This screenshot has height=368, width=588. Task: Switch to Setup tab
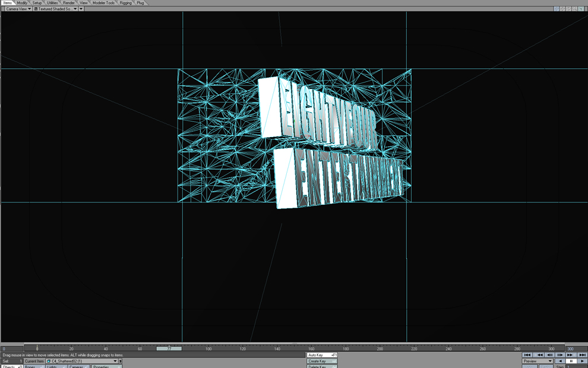click(x=37, y=2)
